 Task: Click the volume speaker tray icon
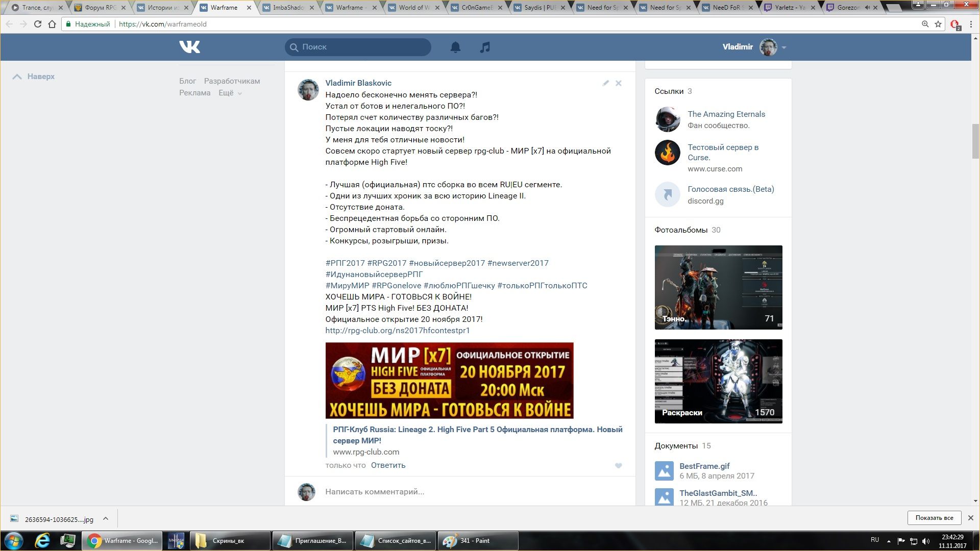(x=926, y=541)
